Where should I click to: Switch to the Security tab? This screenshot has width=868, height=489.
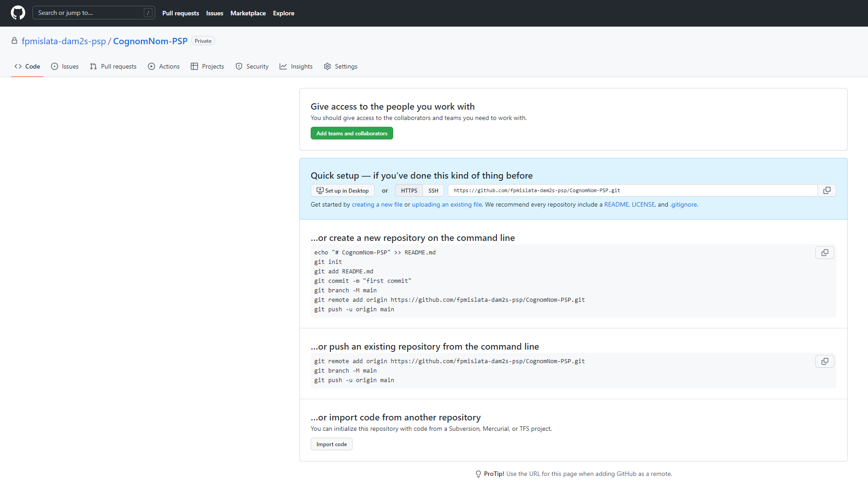coord(252,66)
